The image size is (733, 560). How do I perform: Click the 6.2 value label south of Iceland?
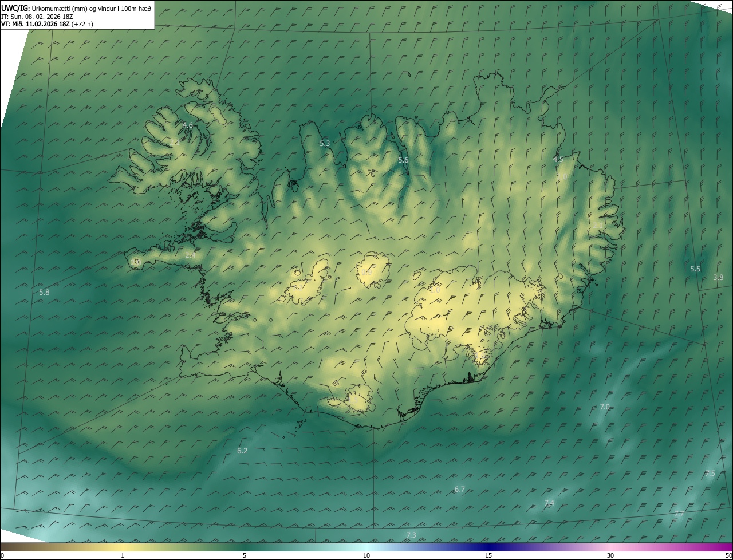[x=242, y=451]
